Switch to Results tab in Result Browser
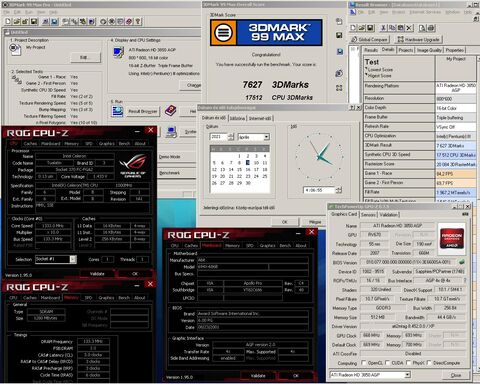The image size is (480, 384). [x=370, y=50]
